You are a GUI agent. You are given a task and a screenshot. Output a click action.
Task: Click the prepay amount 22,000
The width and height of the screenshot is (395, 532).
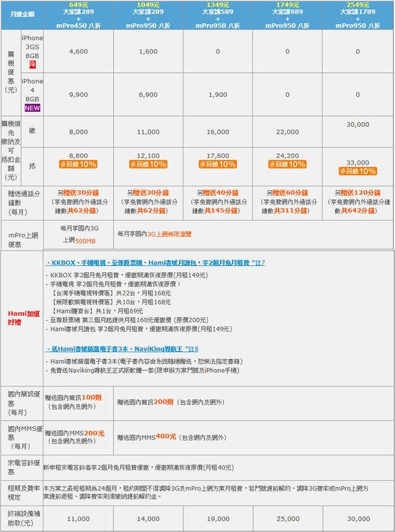(x=288, y=132)
